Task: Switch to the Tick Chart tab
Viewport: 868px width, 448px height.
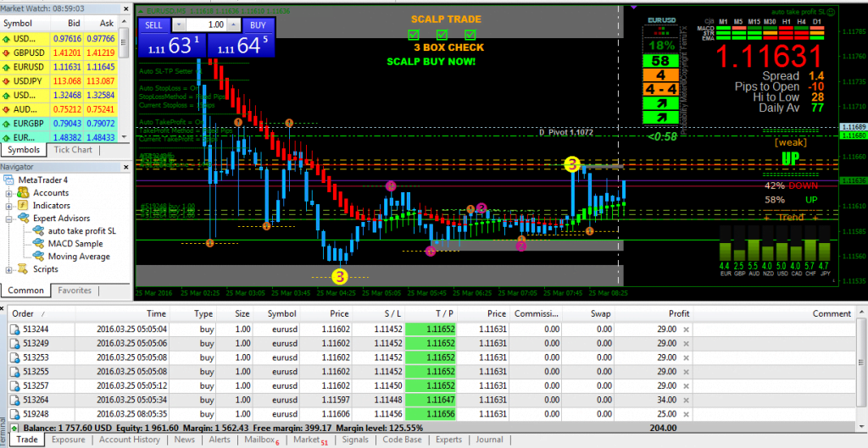Action: click(73, 150)
